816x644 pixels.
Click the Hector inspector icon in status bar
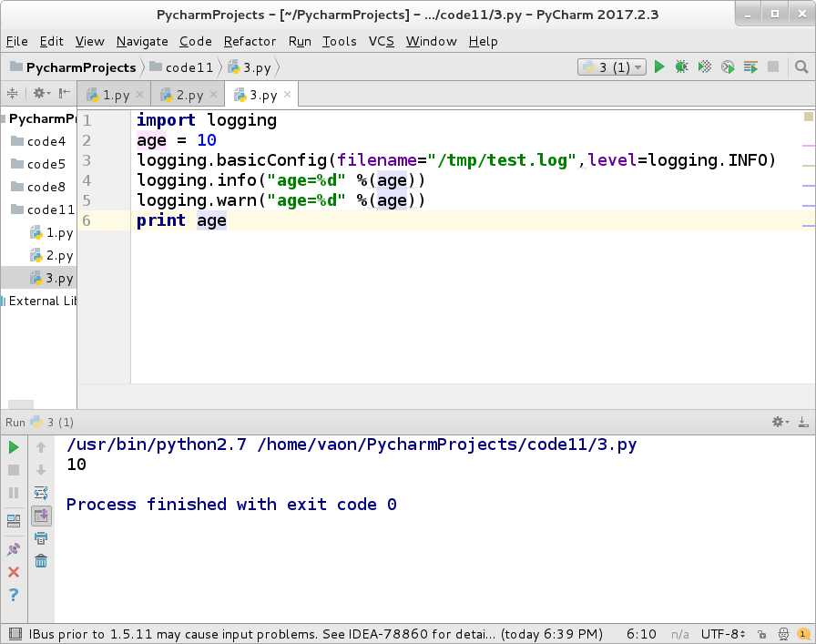(783, 634)
